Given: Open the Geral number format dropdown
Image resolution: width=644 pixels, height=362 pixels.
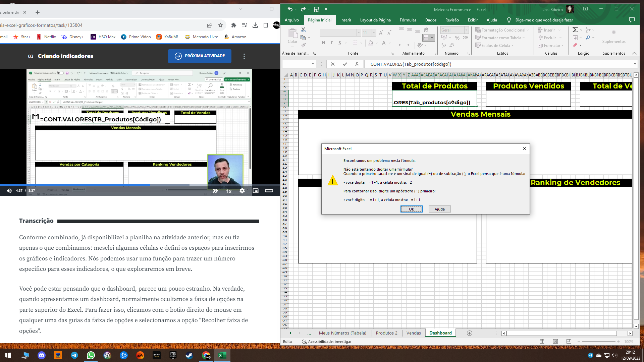Looking at the screenshot, I should point(466,30).
